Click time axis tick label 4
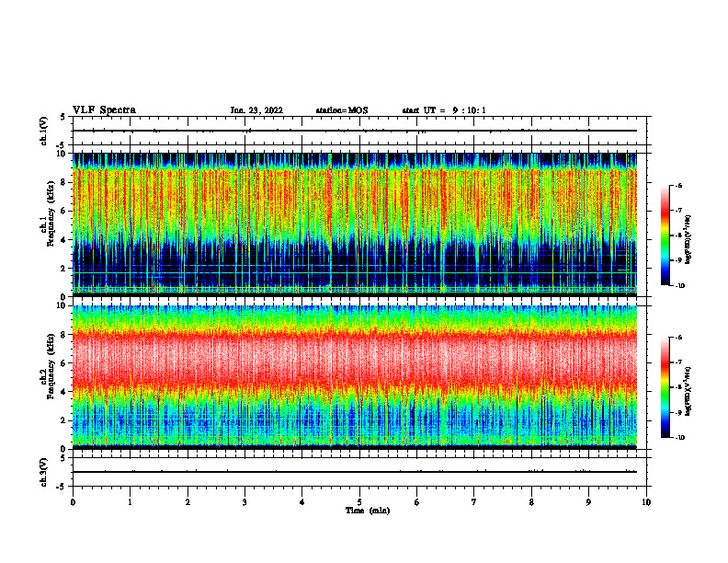Viewport: 728px width, 563px height. 302,502
